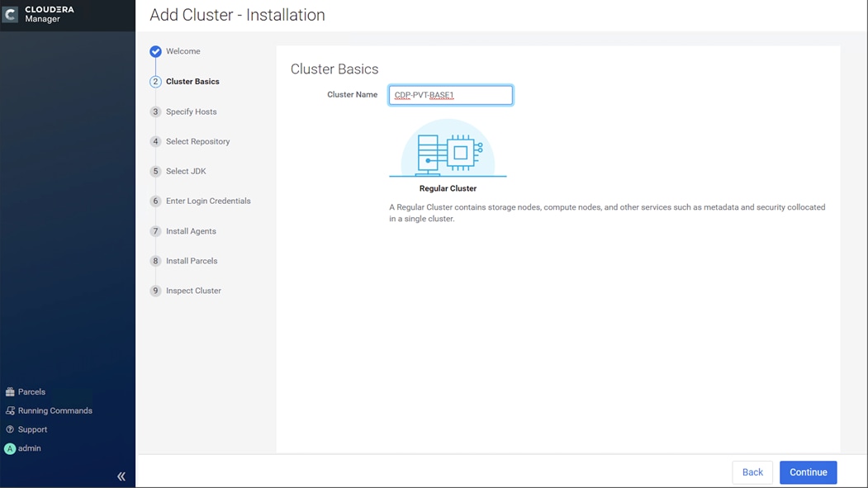868x488 pixels.
Task: Collapse the sidebar with double chevron
Action: (121, 476)
